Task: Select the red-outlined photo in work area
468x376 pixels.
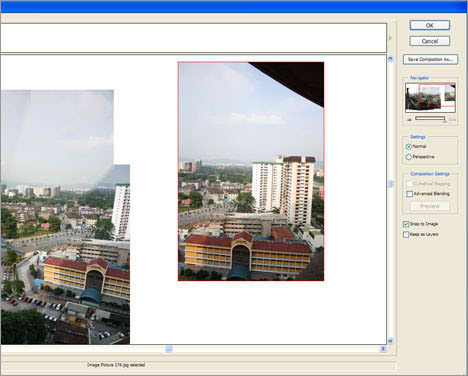Action: tap(251, 171)
